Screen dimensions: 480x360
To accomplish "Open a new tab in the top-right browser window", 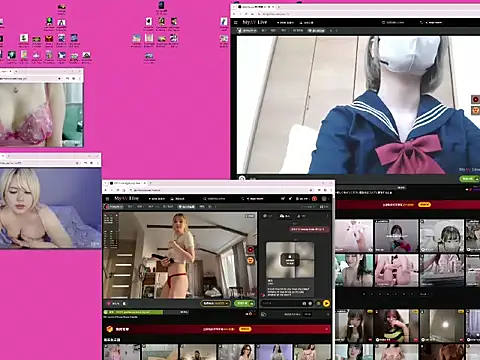I will click(279, 7).
